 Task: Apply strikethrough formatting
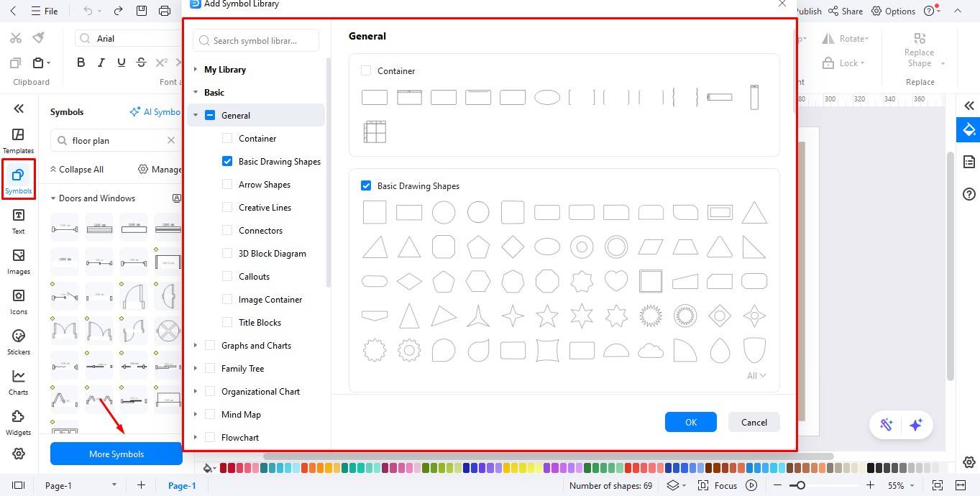(x=141, y=63)
